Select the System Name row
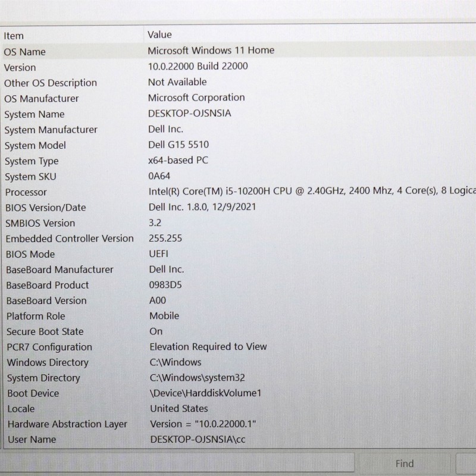This screenshot has height=476, width=476. click(34, 114)
